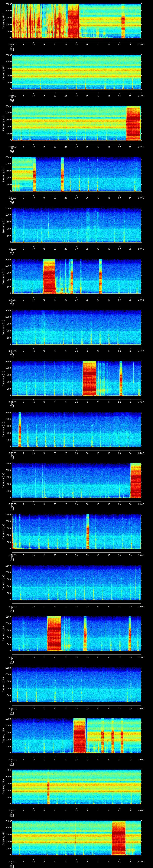
Task: Click the 9:36:00 time label
Action: (12, 657)
